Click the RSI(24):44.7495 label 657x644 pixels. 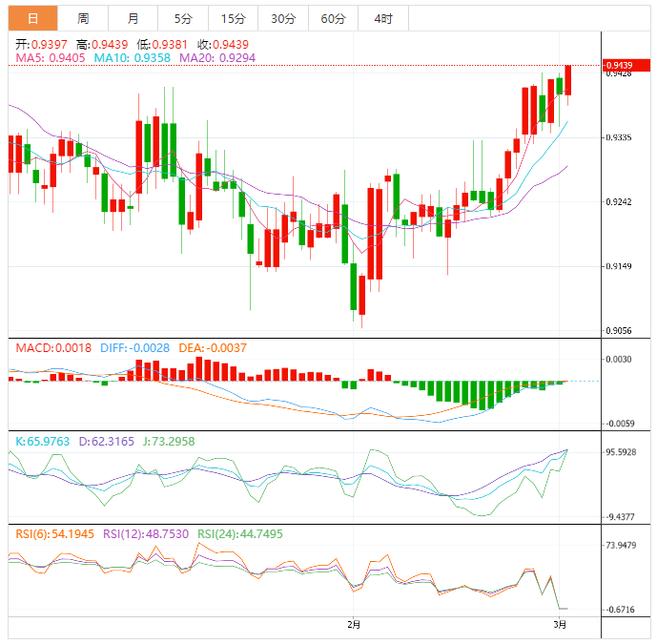(240, 534)
